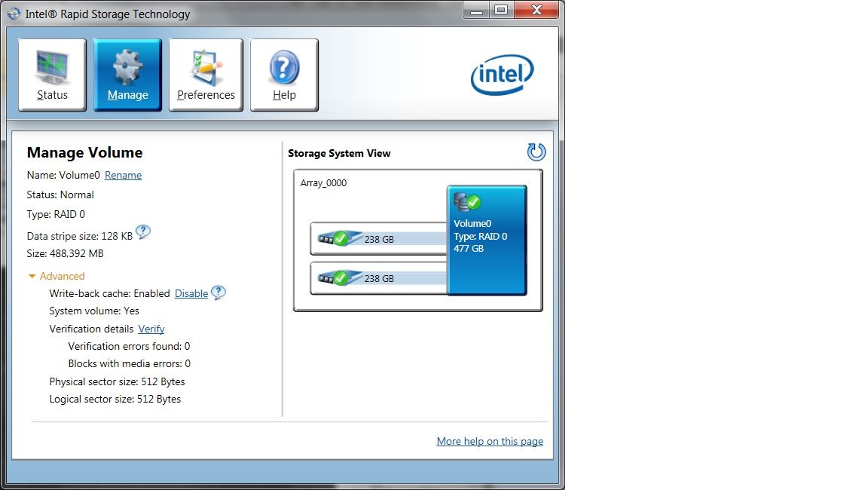The image size is (868, 490).
Task: Close the Intel Rapid Storage window
Action: point(536,10)
